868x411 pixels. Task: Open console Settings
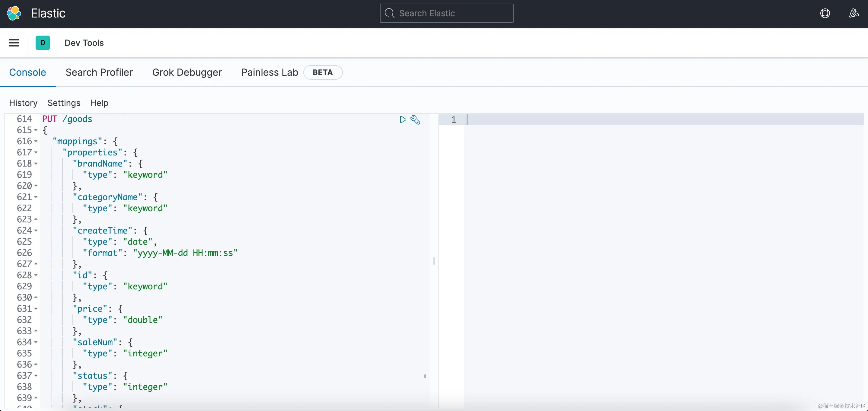[64, 103]
